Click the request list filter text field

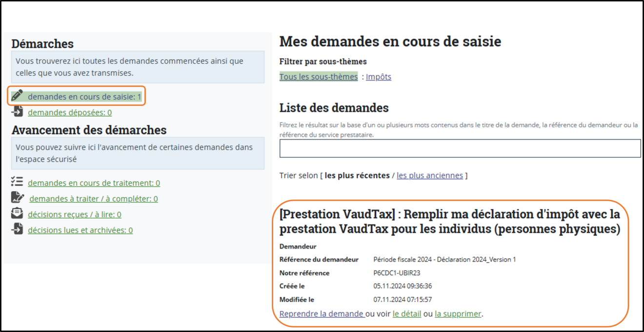click(x=460, y=148)
